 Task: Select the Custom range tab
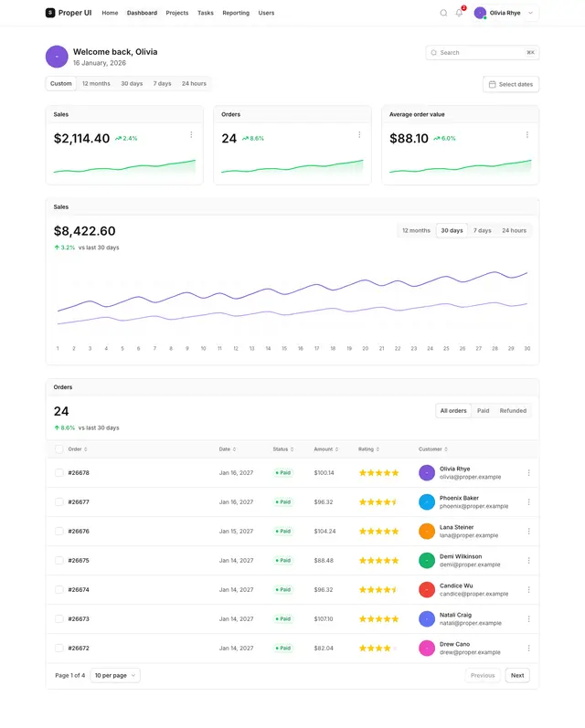61,83
